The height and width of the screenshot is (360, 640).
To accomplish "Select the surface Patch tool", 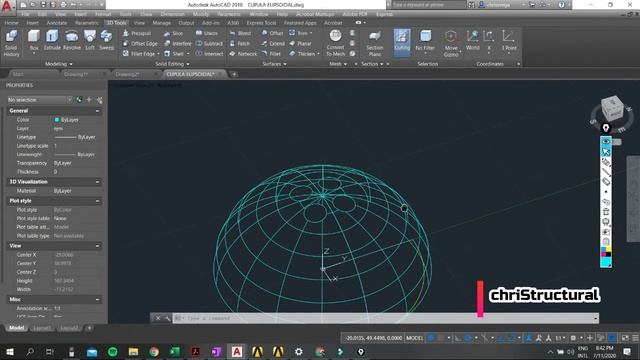I will click(240, 43).
